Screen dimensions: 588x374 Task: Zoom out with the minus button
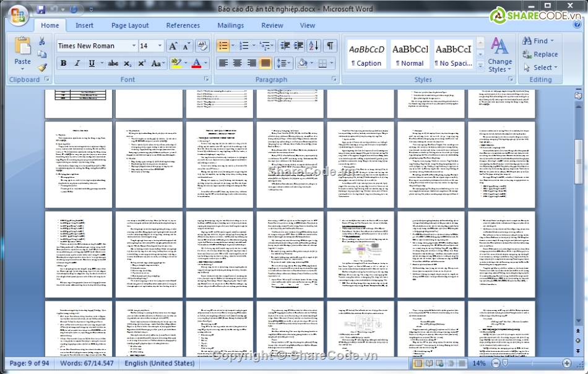point(496,363)
